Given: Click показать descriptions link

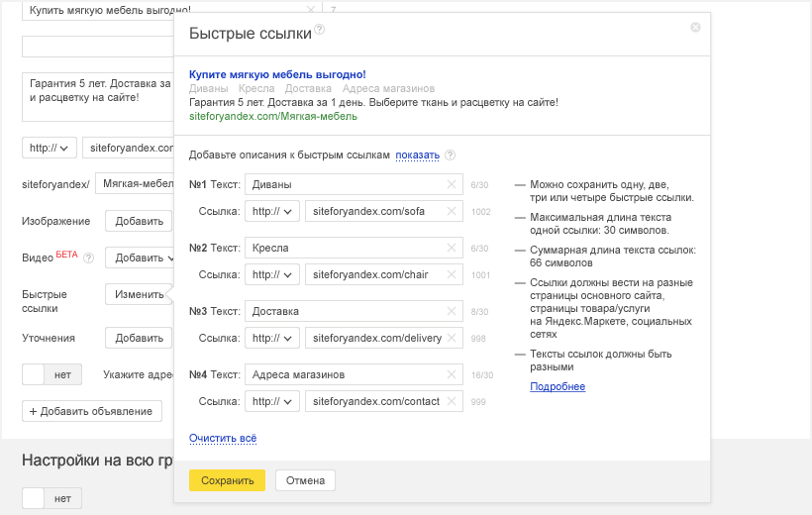Looking at the screenshot, I should (x=418, y=154).
